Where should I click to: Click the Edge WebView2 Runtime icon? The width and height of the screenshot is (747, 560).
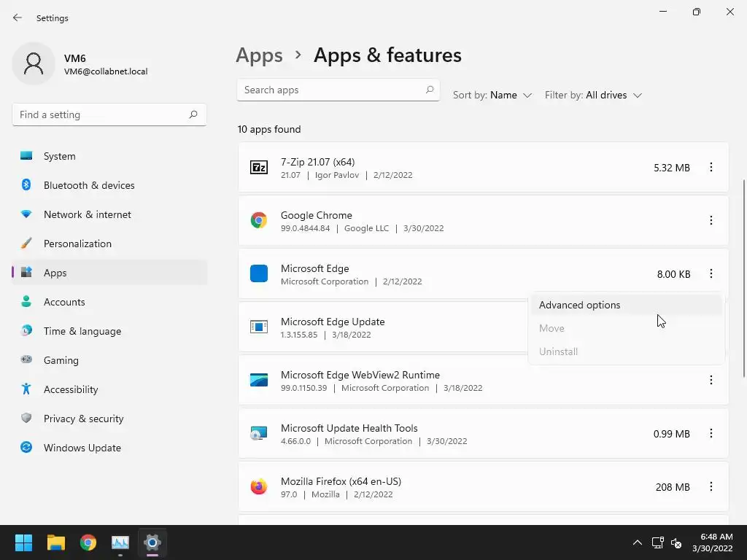tap(259, 381)
